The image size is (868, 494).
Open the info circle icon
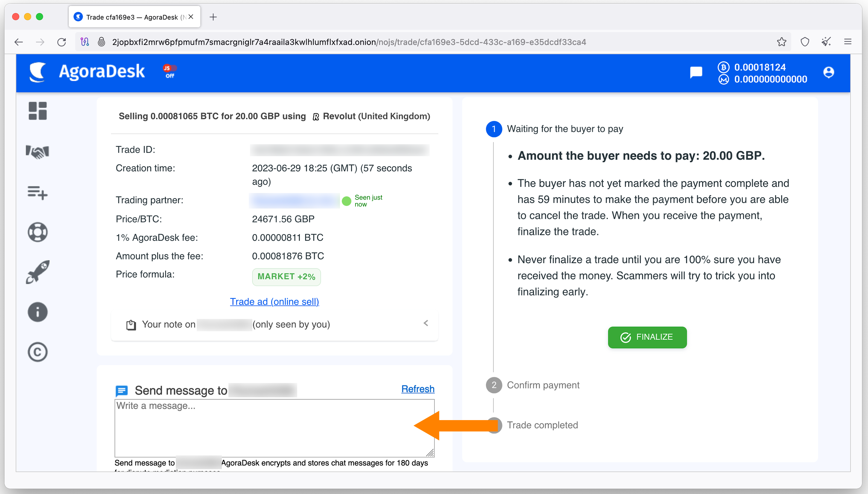38,312
